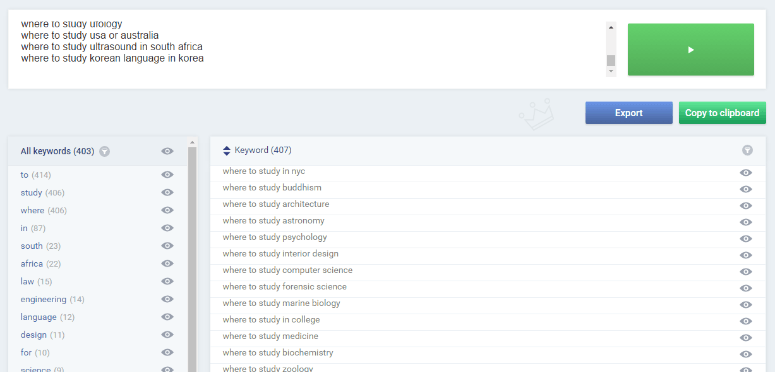Hide 'where to study in college' with eye
This screenshot has height=376, width=780.
click(x=746, y=321)
